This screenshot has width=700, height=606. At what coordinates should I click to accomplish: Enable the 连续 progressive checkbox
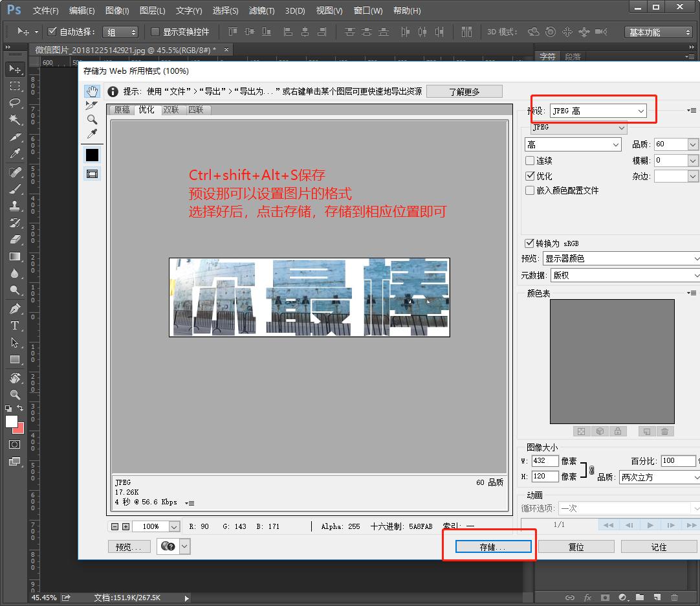pos(530,161)
